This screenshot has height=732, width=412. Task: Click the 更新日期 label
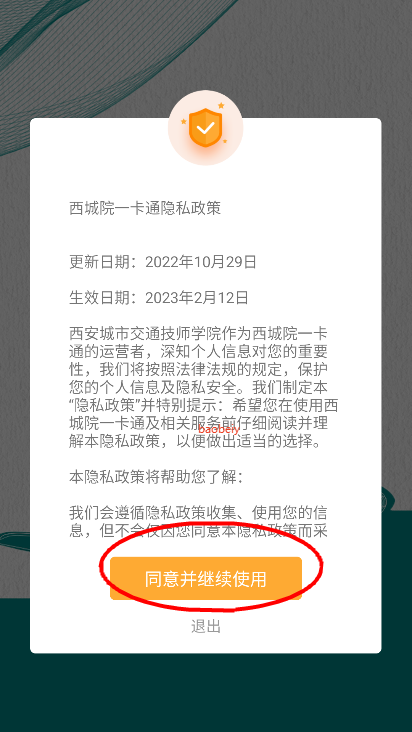coord(99,262)
